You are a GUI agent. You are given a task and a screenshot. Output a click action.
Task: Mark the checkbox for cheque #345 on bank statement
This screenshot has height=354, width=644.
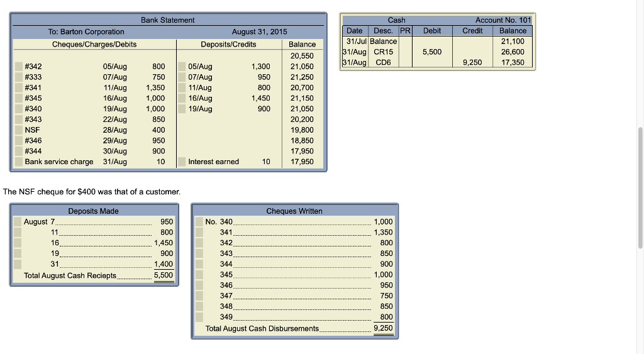coord(18,98)
